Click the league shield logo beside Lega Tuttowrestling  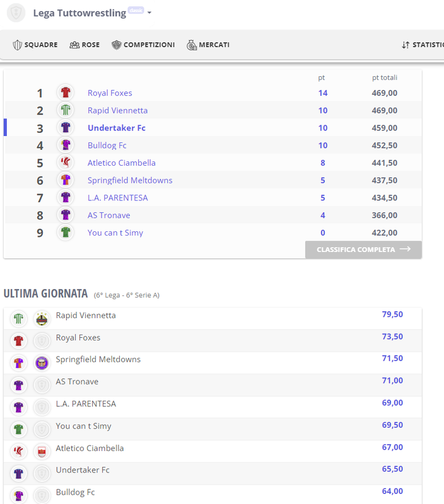point(16,13)
